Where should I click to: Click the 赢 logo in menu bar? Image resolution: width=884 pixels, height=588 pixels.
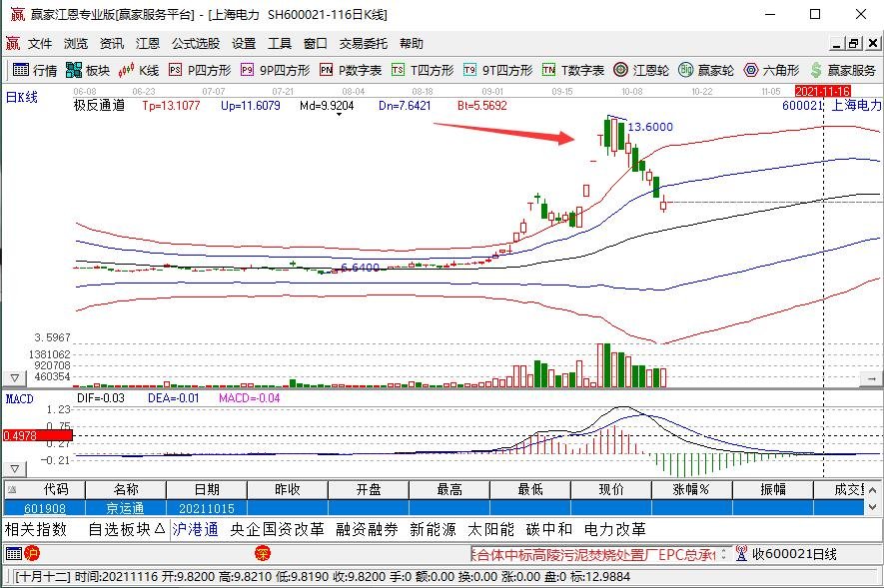click(x=12, y=43)
